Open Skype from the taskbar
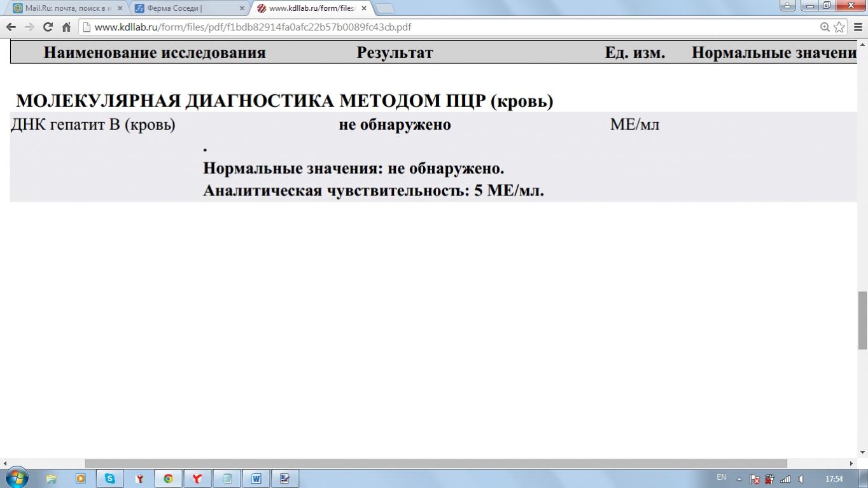 coord(110,478)
